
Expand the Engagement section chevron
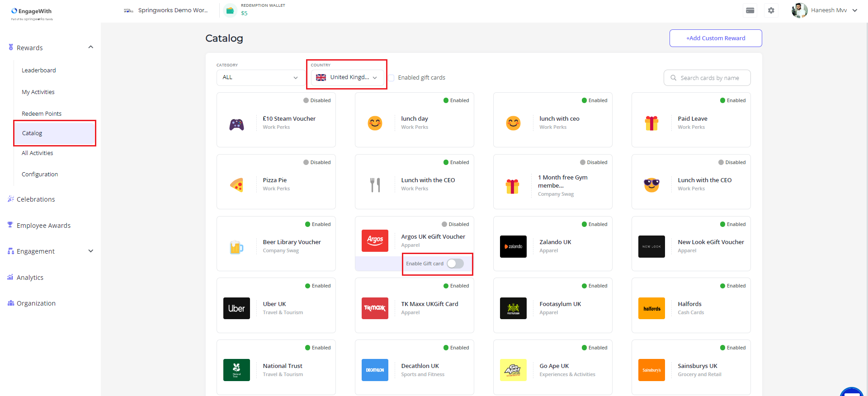point(91,251)
